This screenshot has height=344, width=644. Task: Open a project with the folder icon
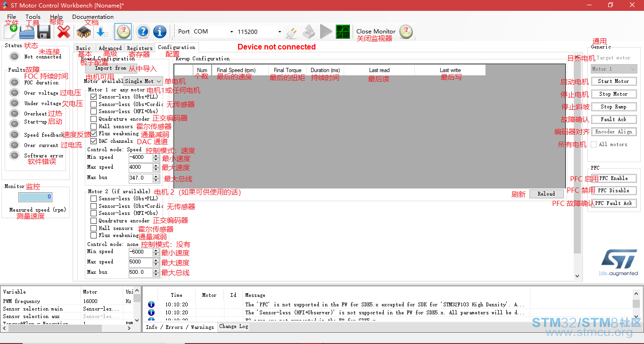(27, 32)
